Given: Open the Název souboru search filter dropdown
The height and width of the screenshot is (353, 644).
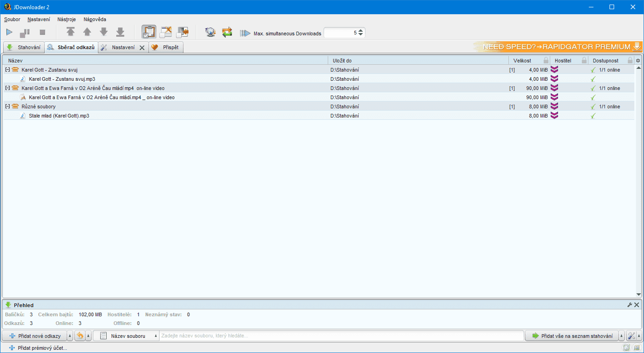Looking at the screenshot, I should point(126,336).
